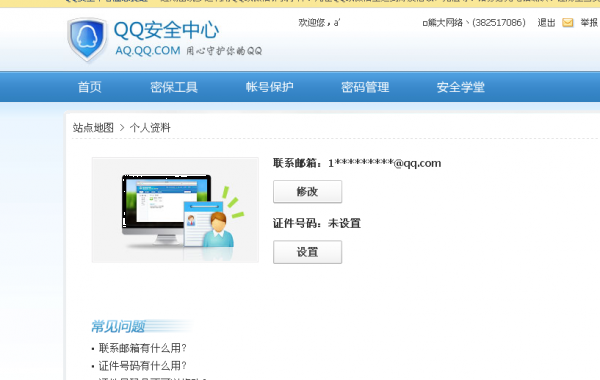The image size is (600, 380).
Task: Open FAQ link 联系邮箱有什么用?
Action: pos(142,348)
